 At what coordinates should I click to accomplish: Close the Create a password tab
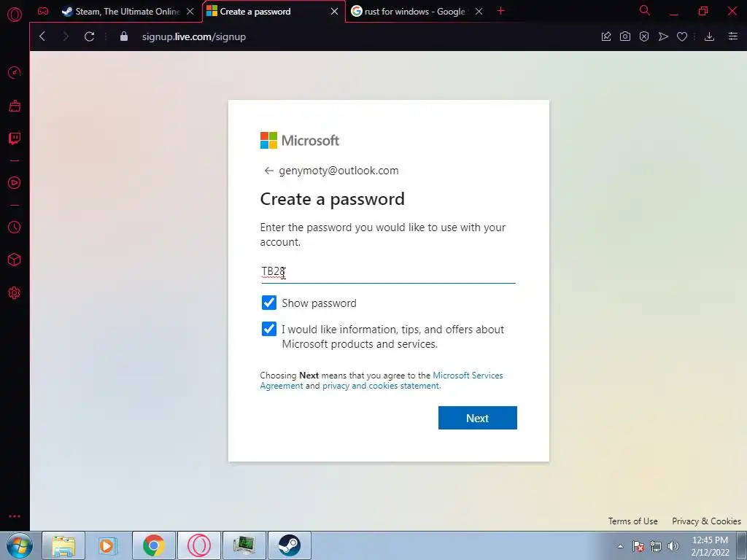tap(334, 12)
